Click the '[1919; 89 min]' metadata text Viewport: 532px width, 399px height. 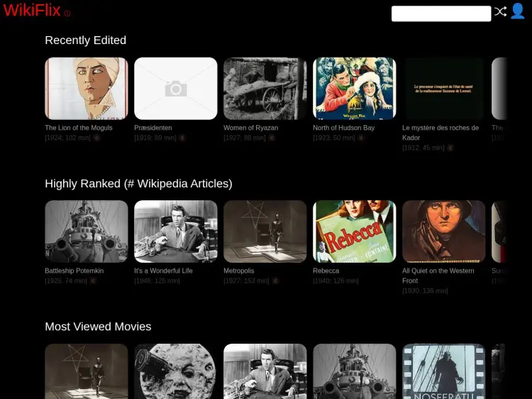pyautogui.click(x=155, y=138)
